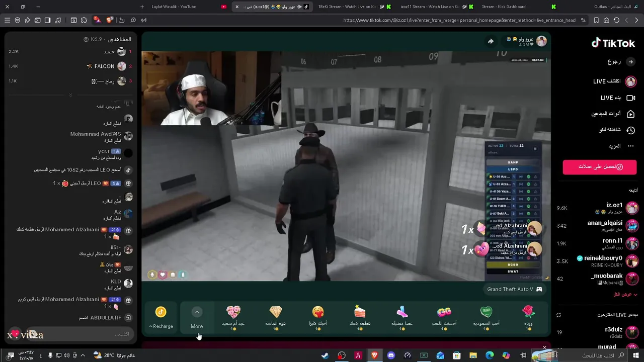The image size is (644, 362).
Task: Toggle the browser sidebar panel icon
Action: pos(47,20)
